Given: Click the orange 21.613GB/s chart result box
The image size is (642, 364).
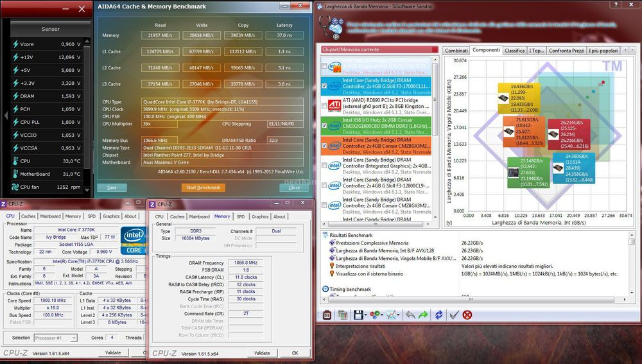Looking at the screenshot, I should click(524, 132).
